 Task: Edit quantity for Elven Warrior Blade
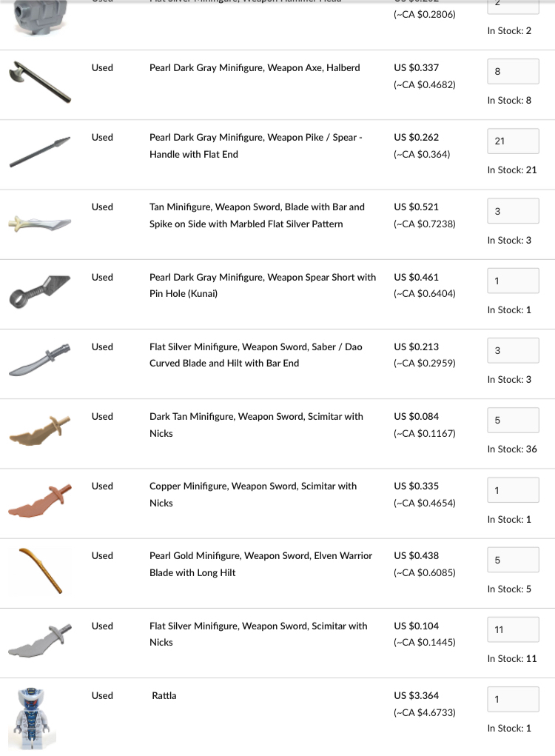pos(513,561)
